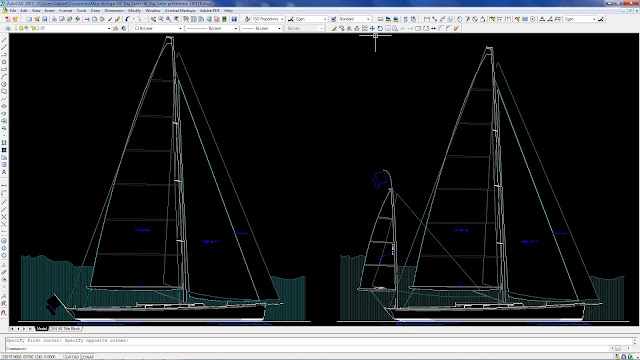The height and width of the screenshot is (360, 640).
Task: Click the Linear Dimension icon
Action: coord(427,19)
